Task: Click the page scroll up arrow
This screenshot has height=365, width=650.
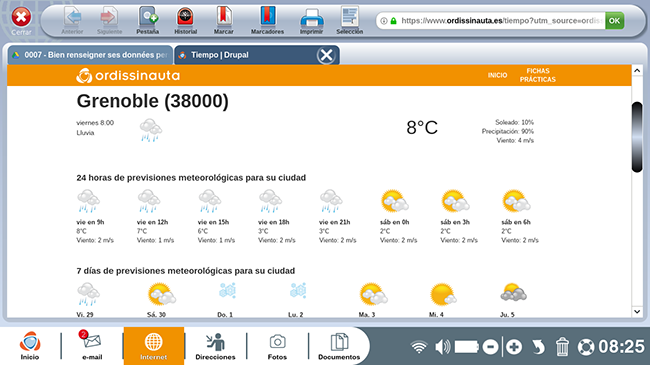Action: point(637,71)
